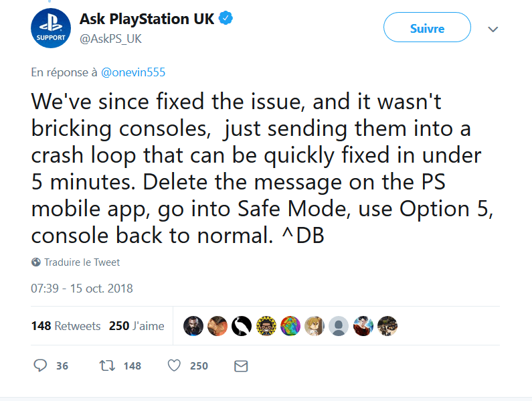The image size is (532, 401).
Task: Open the rainbow-colored liker avatar
Action: 290,326
